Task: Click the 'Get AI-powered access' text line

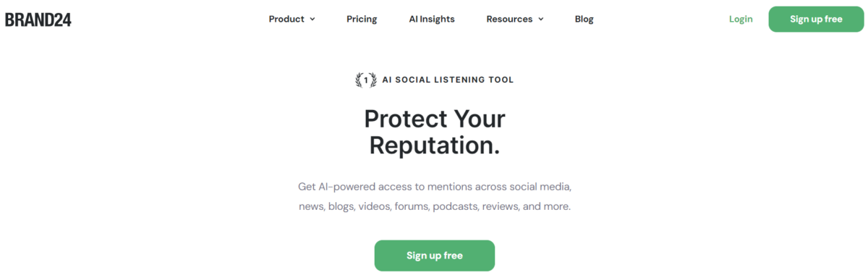Action: pos(435,187)
